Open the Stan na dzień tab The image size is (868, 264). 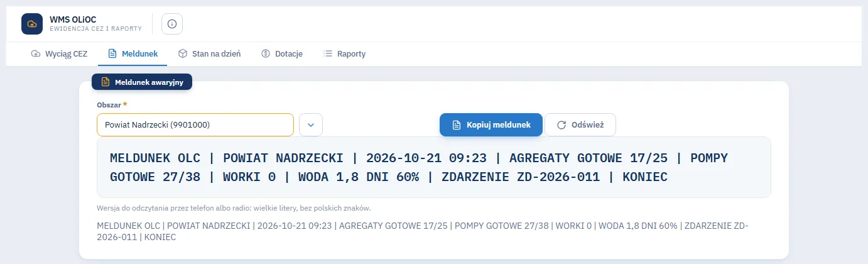(209, 54)
